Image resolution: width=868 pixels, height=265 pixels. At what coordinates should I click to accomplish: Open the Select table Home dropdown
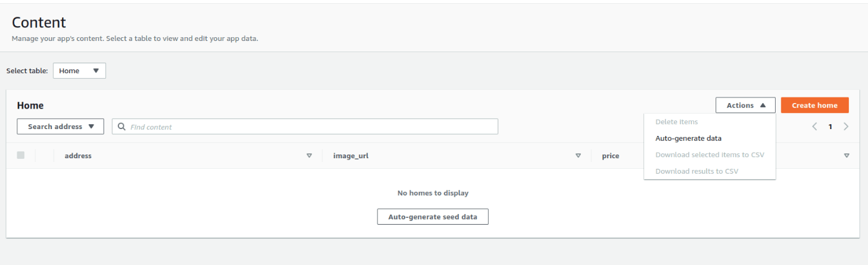coord(79,71)
